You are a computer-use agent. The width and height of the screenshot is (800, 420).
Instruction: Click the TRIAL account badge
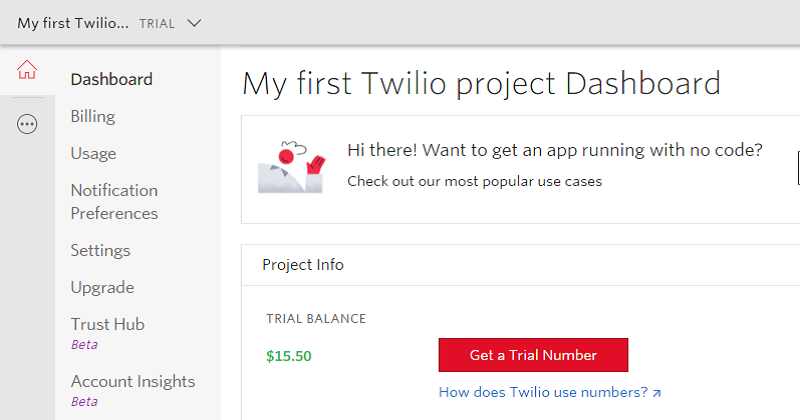[157, 24]
